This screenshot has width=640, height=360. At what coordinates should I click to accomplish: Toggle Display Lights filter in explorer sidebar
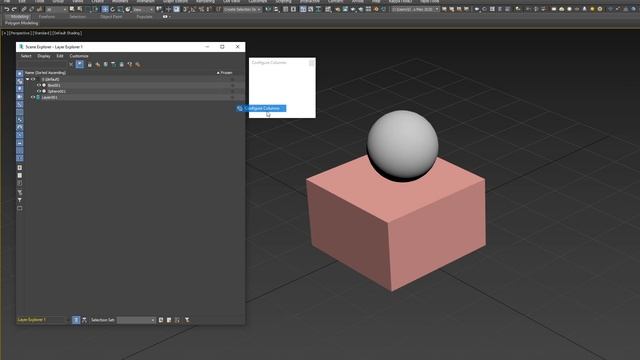coord(20,89)
